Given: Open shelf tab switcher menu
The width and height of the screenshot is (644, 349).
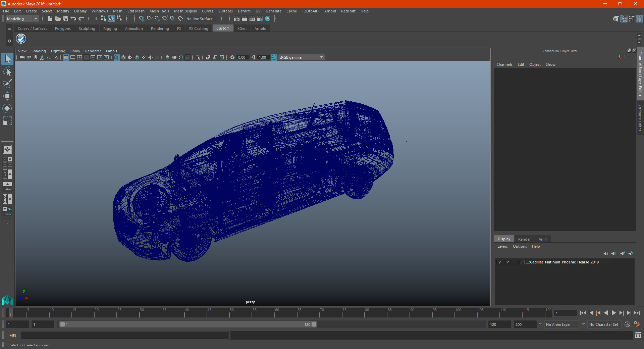Looking at the screenshot, I should click(x=9, y=29).
